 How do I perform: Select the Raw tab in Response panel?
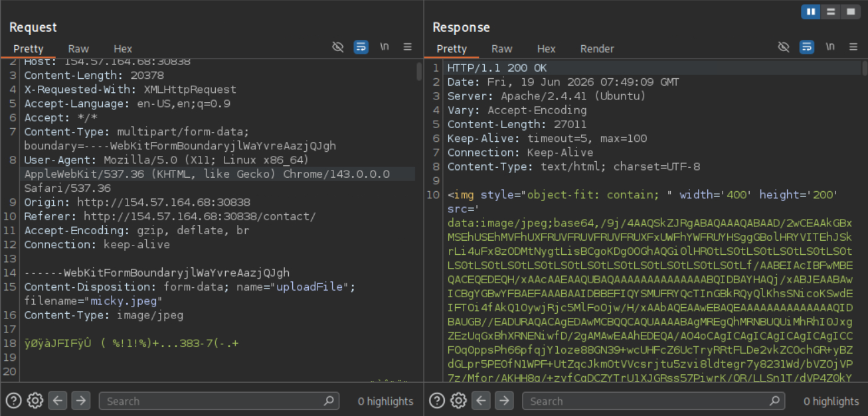pos(502,48)
